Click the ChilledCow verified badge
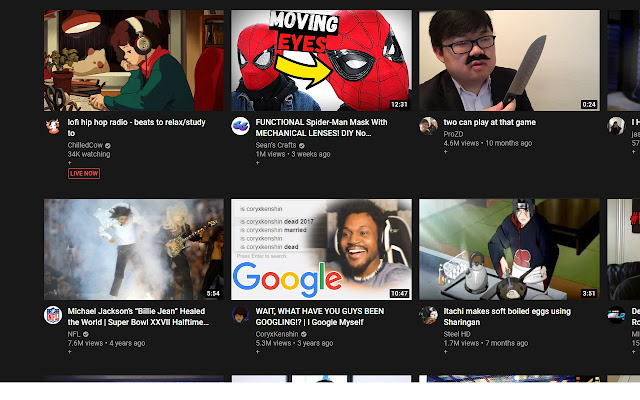 (x=108, y=145)
